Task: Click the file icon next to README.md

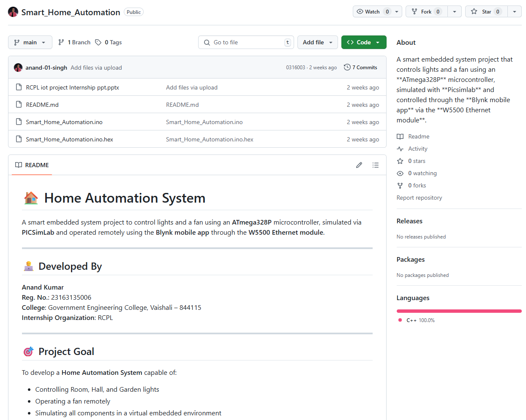Action: coord(19,104)
